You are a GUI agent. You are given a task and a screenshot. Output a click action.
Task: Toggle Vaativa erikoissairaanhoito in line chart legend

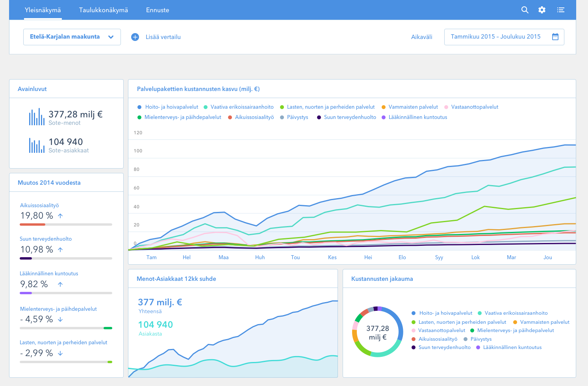(x=239, y=107)
